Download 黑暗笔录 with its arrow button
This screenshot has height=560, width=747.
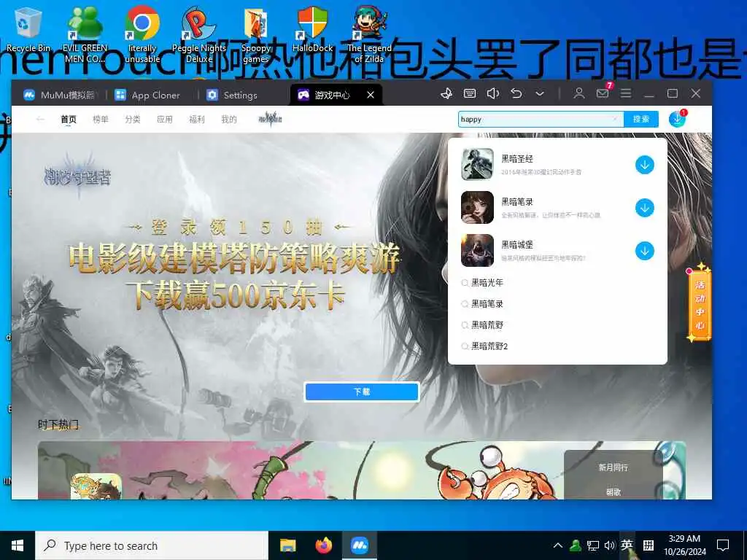645,208
